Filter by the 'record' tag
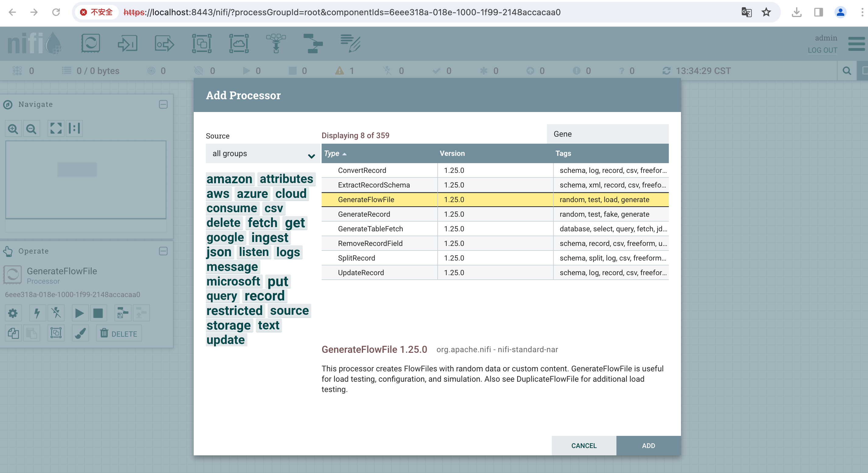 point(264,296)
